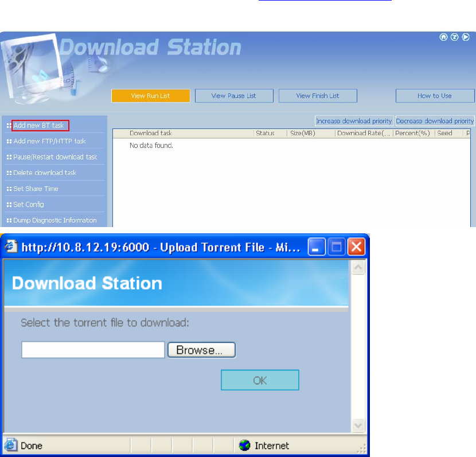Maximize the Upload Torrent File window
The height and width of the screenshot is (457, 476).
pyautogui.click(x=337, y=247)
